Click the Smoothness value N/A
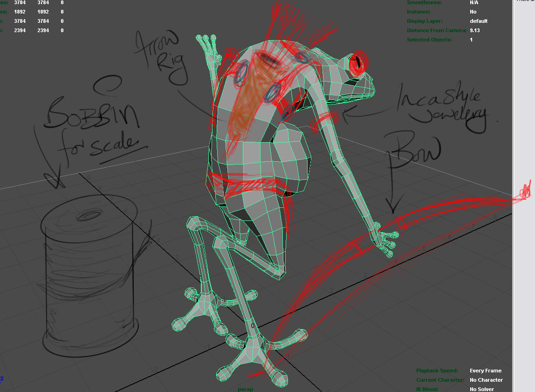Image resolution: width=535 pixels, height=392 pixels. [474, 3]
